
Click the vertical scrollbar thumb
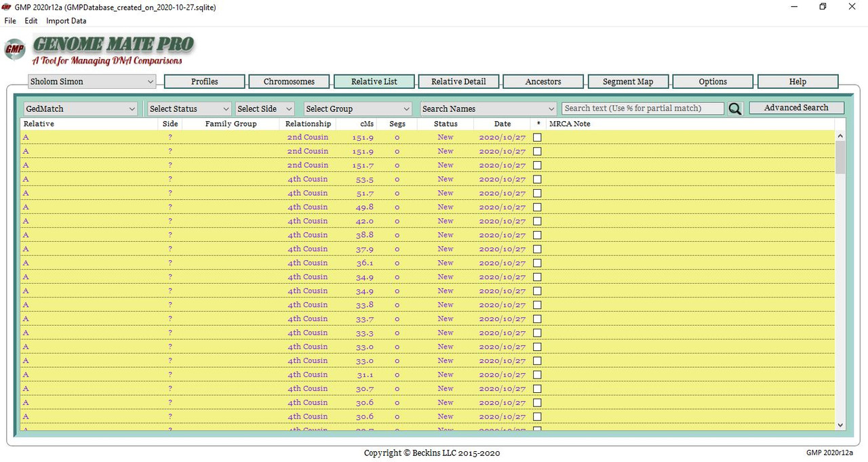point(840,157)
